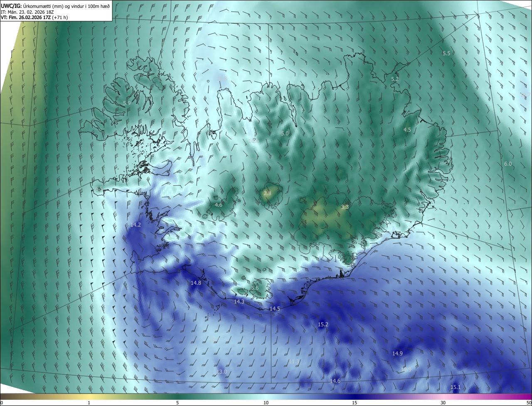Click the 3.3 value over Vatnajökull
The width and height of the screenshot is (532, 406).
[345, 207]
